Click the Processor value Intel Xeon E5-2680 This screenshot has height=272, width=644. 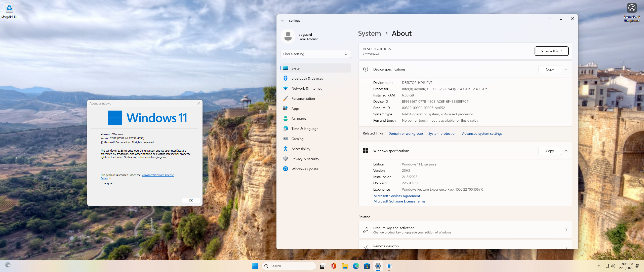tap(444, 89)
